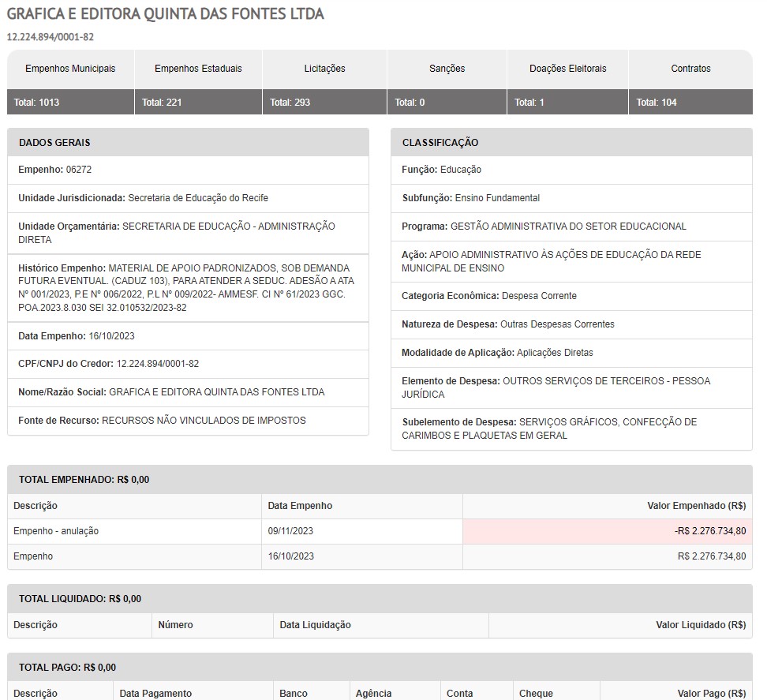
Task: Switch to the Contratos tab
Action: coord(690,69)
